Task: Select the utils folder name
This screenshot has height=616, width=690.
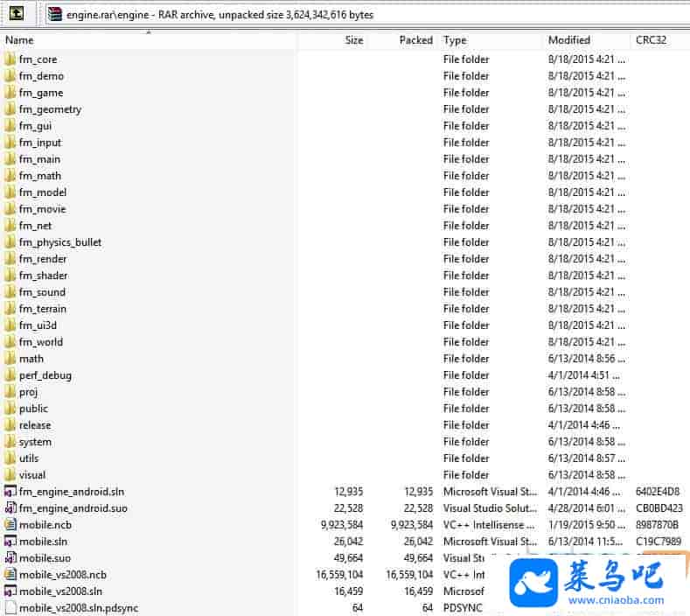Action: (x=29, y=458)
